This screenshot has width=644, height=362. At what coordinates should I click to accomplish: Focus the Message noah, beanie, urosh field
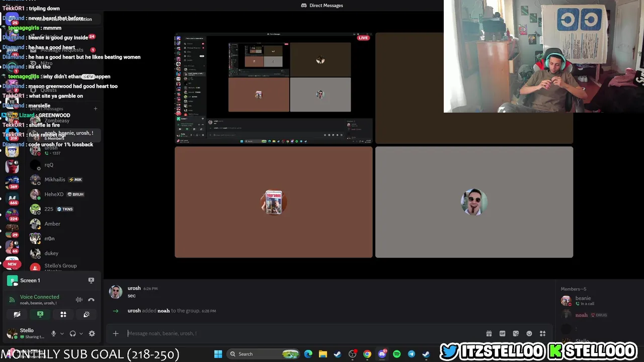click(x=302, y=333)
